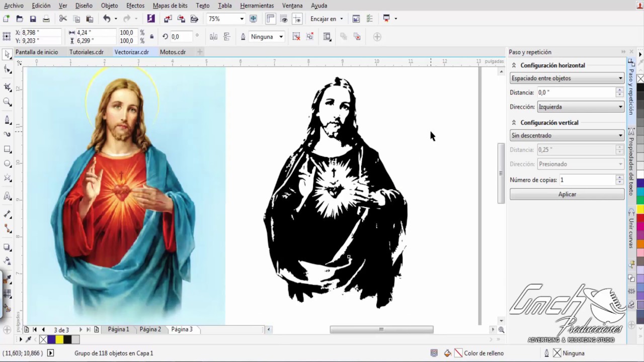This screenshot has width=644, height=362.
Task: Select the Transparency tool
Action: (8, 261)
